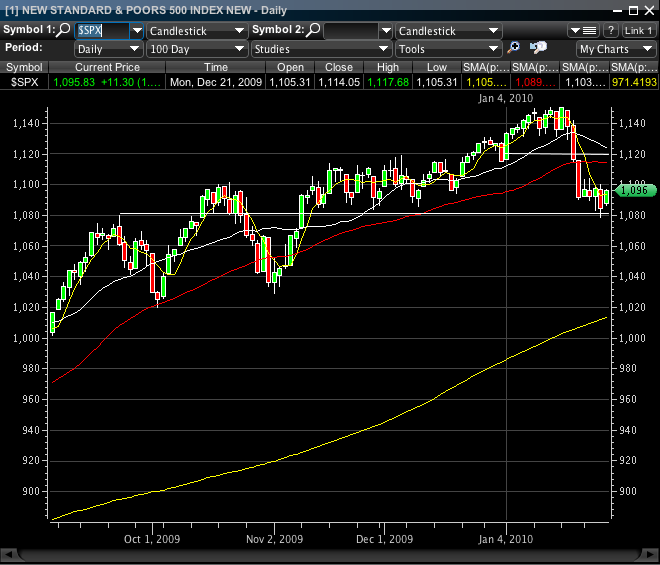Image resolution: width=660 pixels, height=565 pixels.
Task: Click the icon left of My Charts
Action: [x=538, y=48]
